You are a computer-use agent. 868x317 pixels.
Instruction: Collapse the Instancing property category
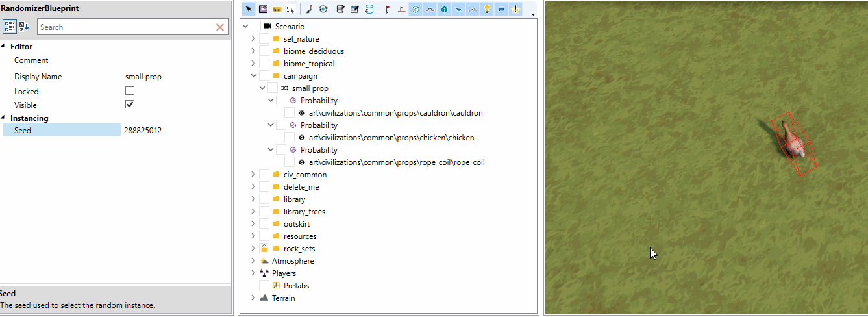(3, 118)
